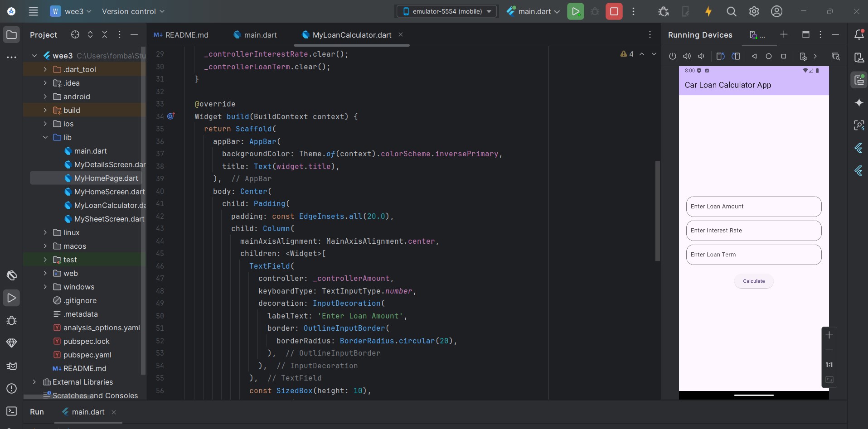This screenshot has height=429, width=868.
Task: Toggle Running Devices window mode icon
Action: click(x=805, y=34)
